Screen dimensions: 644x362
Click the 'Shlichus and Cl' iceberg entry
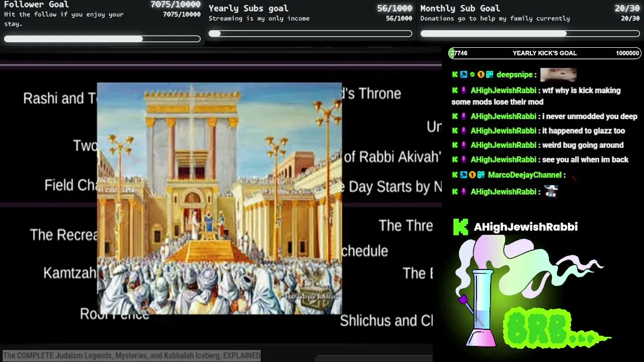coord(386,321)
